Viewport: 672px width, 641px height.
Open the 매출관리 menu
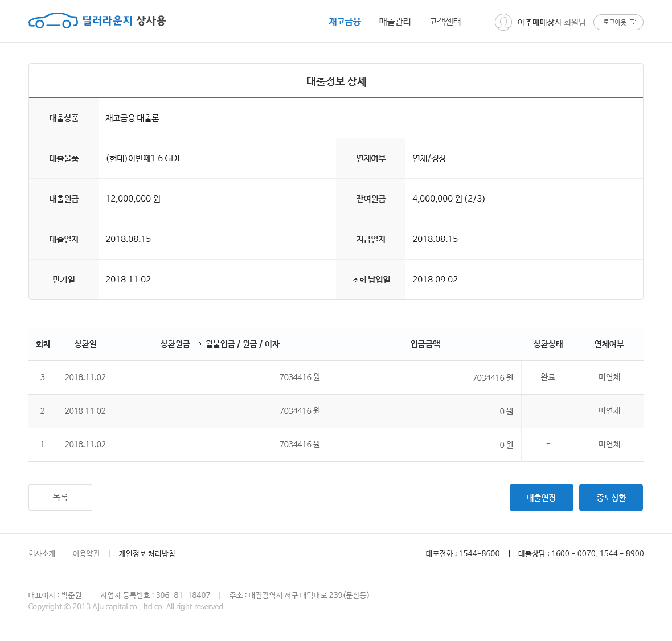[x=395, y=21]
